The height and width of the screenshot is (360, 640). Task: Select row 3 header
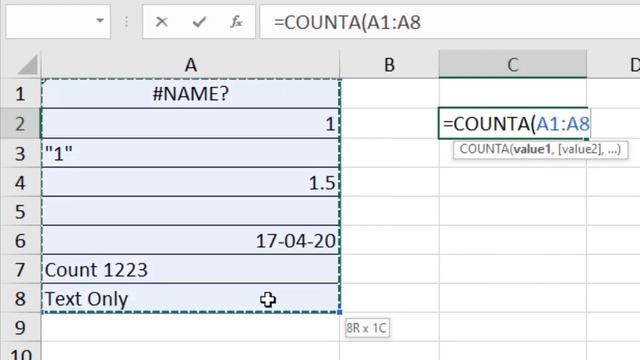pos(20,153)
